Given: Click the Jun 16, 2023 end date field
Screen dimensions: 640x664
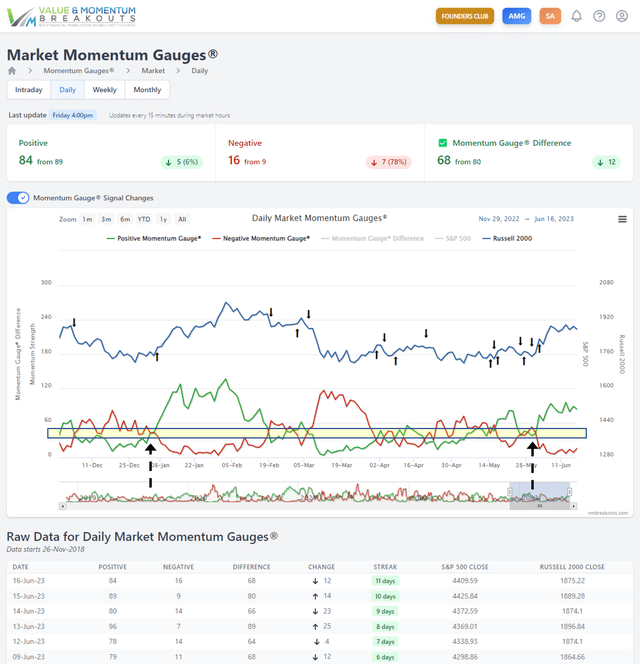Looking at the screenshot, I should [554, 219].
